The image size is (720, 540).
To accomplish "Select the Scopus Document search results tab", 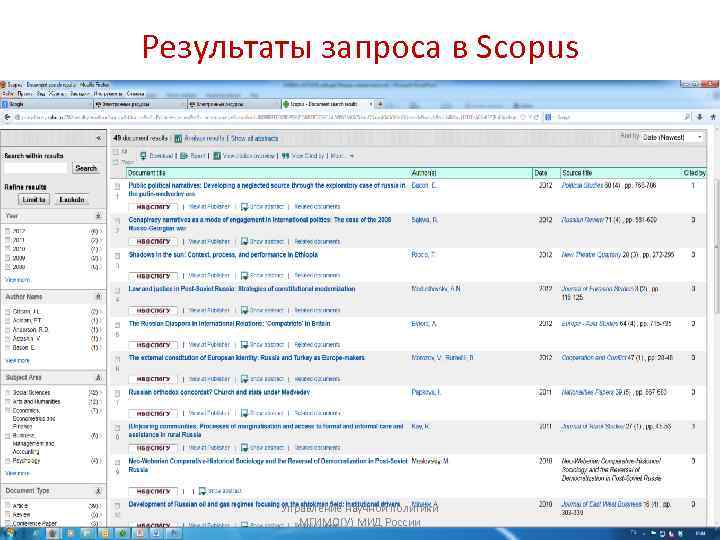I will (x=328, y=104).
